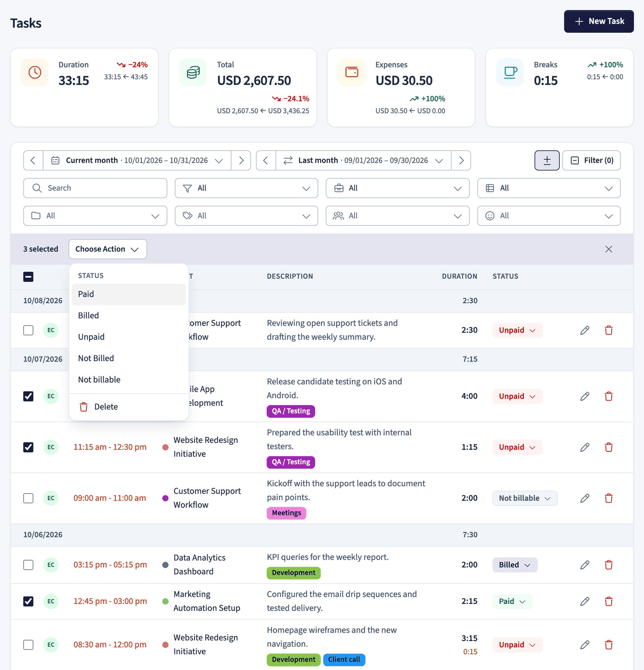The height and width of the screenshot is (670, 644).
Task: Open the briefcase All dropdown
Action: [x=398, y=188]
